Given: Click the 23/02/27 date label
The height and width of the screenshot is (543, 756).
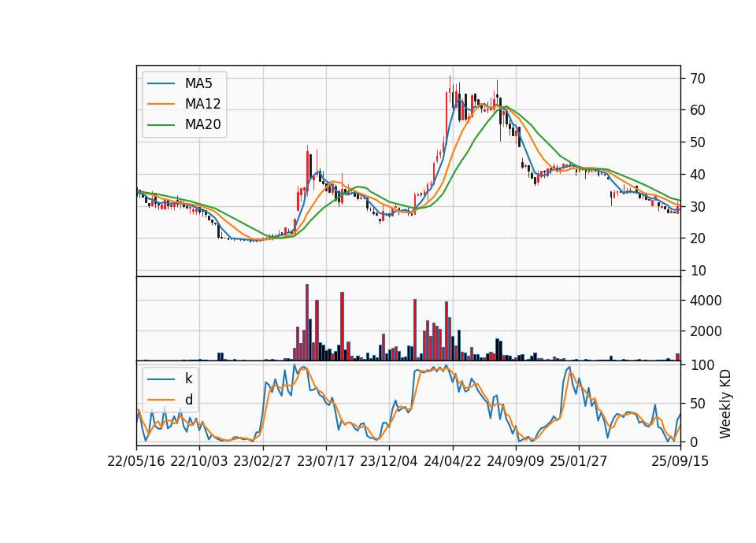Looking at the screenshot, I should coord(262,461).
